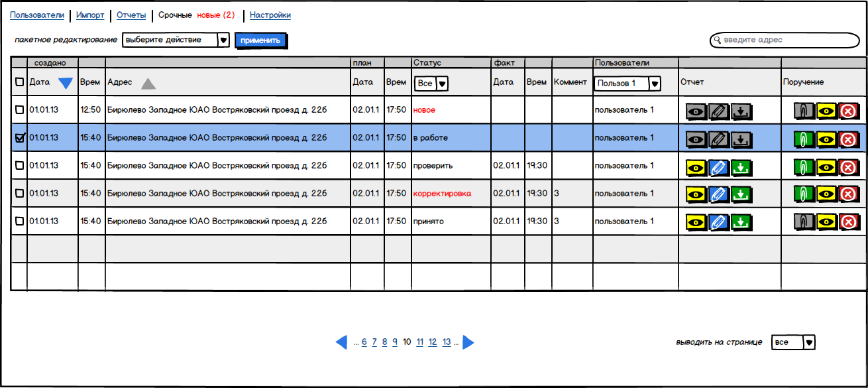
Task: Go to next page with right arrow
Action: 468,342
